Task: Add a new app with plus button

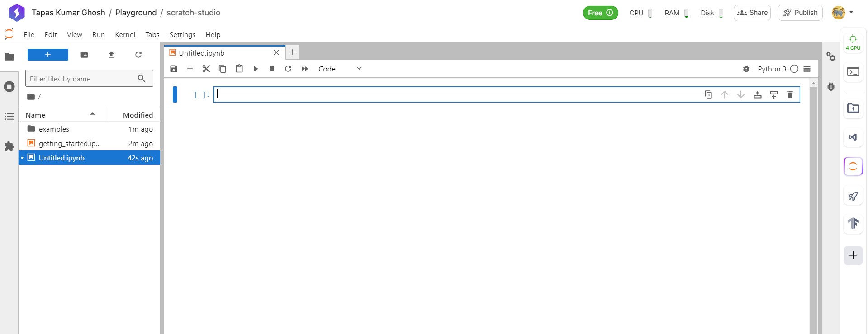Action: (853, 255)
